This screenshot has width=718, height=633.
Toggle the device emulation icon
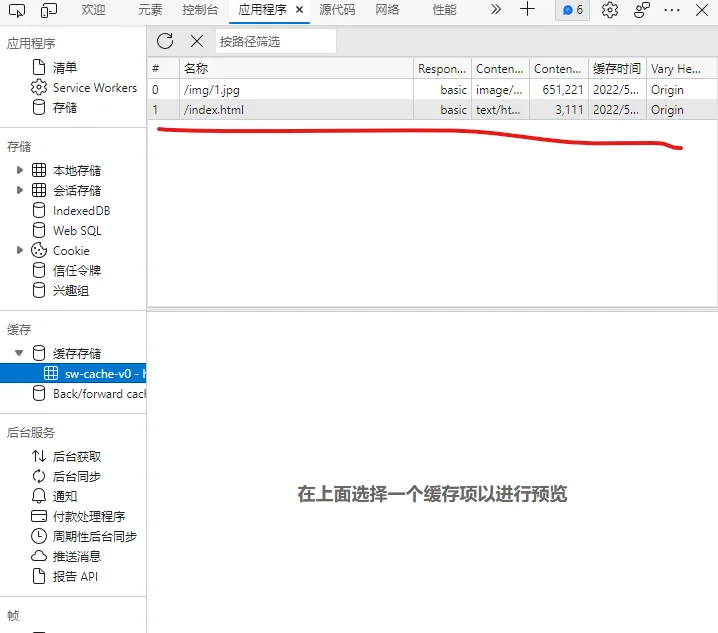49,10
